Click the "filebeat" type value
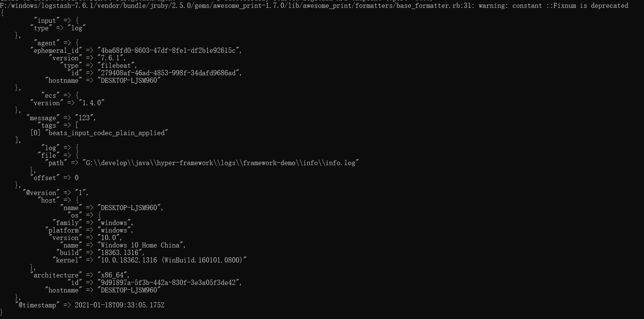This screenshot has height=319, width=644. 116,66
